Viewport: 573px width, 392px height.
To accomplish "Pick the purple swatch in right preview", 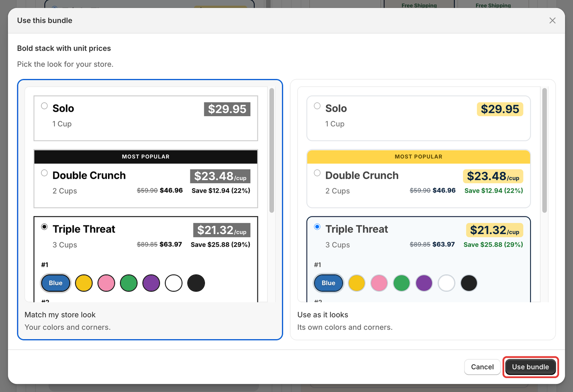I will click(x=424, y=283).
